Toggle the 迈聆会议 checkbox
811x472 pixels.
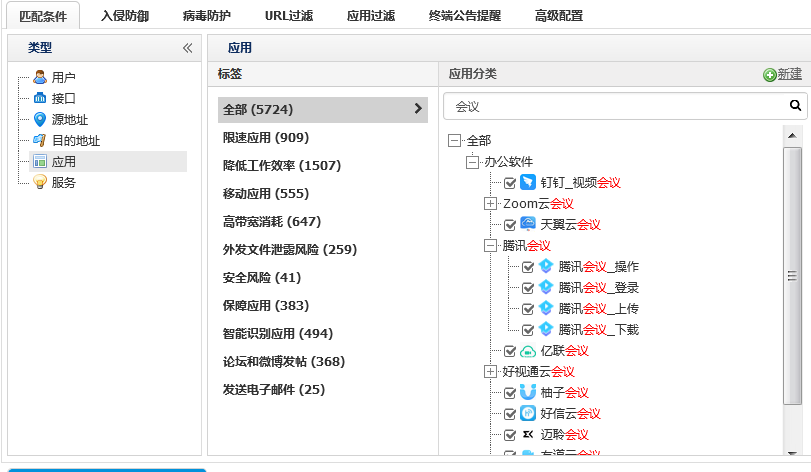tap(510, 435)
